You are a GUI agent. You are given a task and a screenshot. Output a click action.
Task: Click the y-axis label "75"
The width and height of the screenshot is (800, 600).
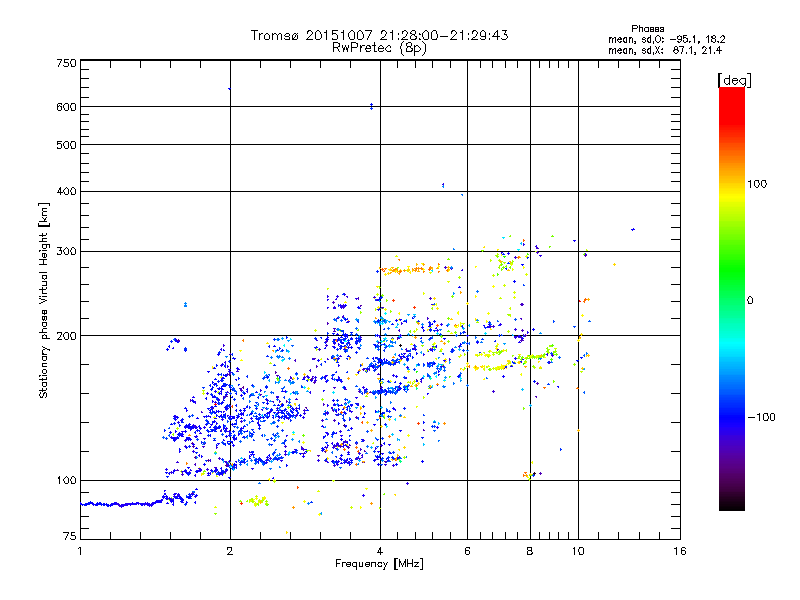tap(70, 536)
